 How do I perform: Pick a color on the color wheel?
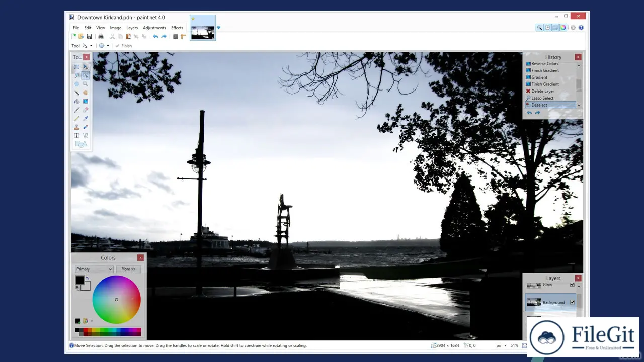(116, 299)
